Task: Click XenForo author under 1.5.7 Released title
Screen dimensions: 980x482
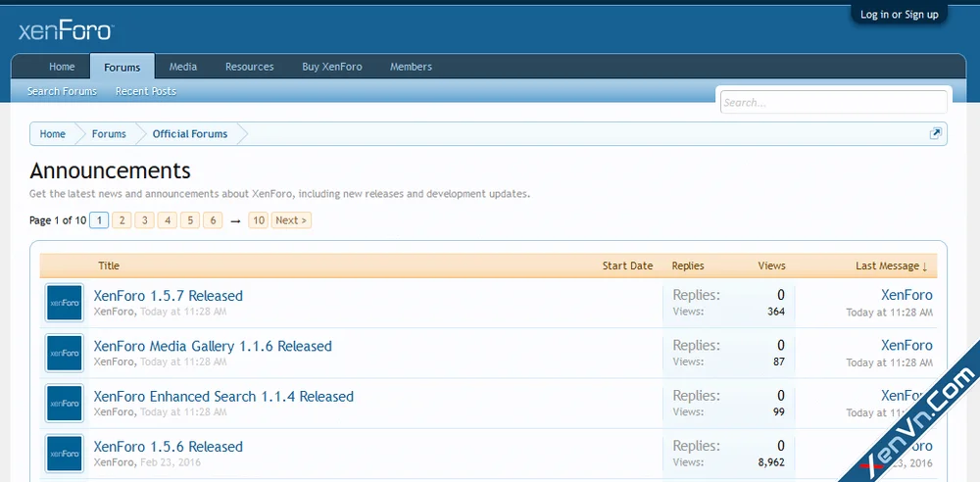Action: coord(114,312)
